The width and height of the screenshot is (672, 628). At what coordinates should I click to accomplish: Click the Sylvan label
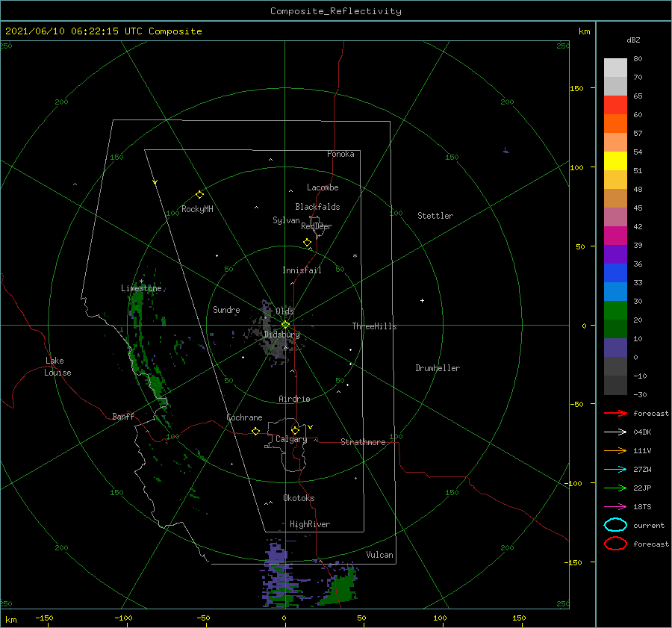[286, 220]
